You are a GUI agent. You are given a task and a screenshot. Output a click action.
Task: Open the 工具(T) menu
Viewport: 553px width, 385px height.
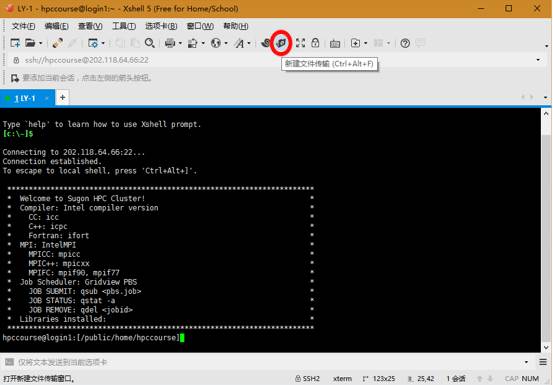coord(124,26)
